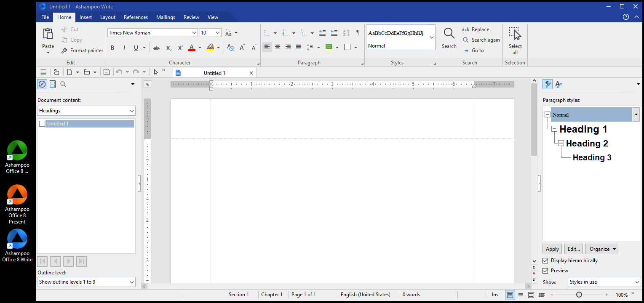Show formatting marks pilcrow icon

tap(358, 32)
